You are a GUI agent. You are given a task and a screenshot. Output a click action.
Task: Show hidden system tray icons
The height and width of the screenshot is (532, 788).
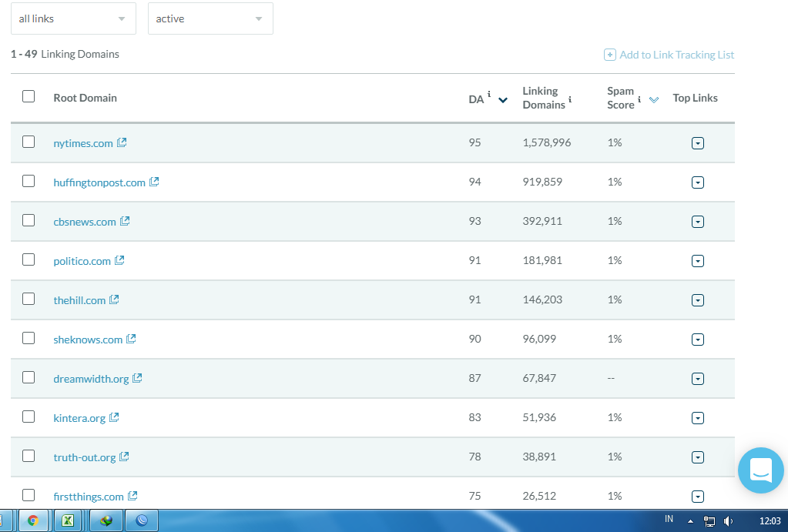[x=690, y=521]
